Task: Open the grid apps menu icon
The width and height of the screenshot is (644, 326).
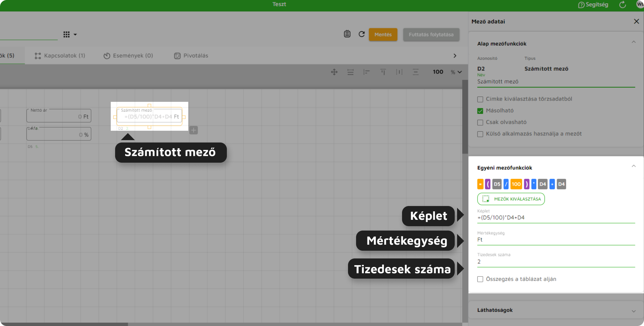Action: [x=66, y=34]
